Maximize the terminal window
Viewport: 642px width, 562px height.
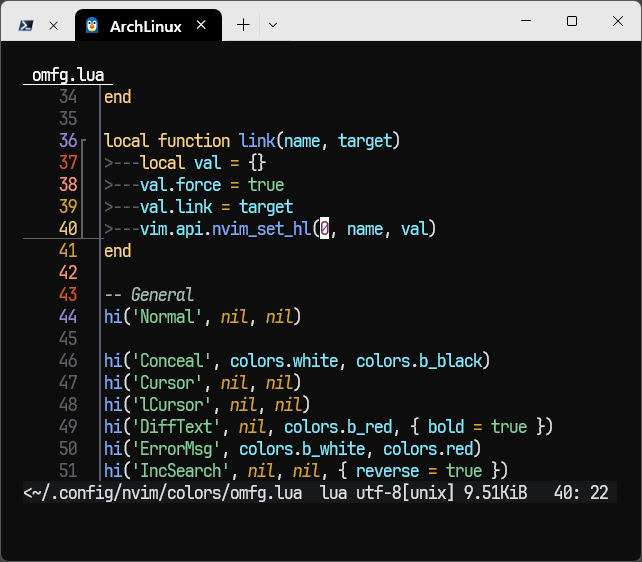pos(572,21)
